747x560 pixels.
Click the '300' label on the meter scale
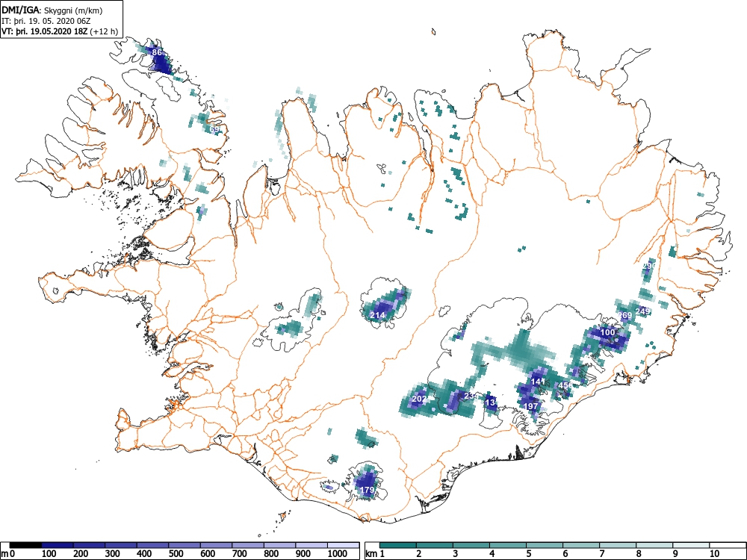[113, 554]
